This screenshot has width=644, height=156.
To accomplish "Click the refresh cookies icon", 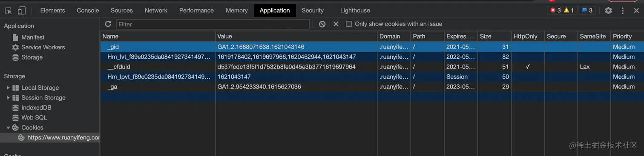I will coord(108,24).
